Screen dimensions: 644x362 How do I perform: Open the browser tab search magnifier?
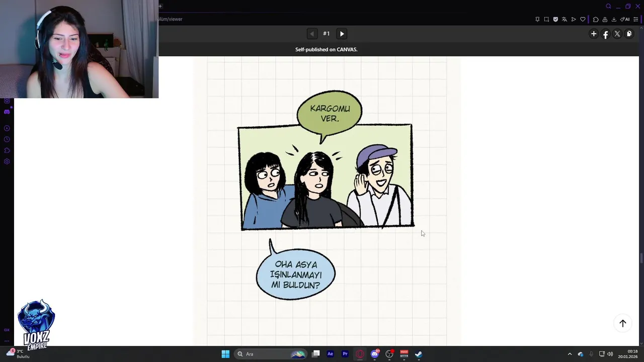[608, 6]
